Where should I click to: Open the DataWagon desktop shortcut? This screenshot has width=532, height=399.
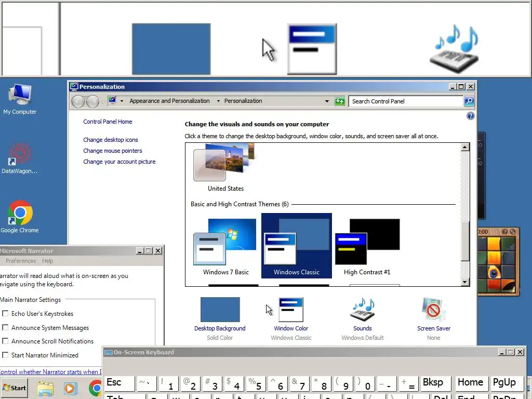(x=20, y=158)
